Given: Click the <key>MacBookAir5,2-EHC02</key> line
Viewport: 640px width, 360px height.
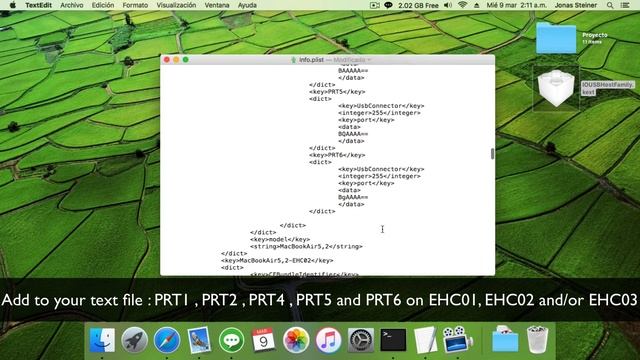Looking at the screenshot, I should coord(277,260).
